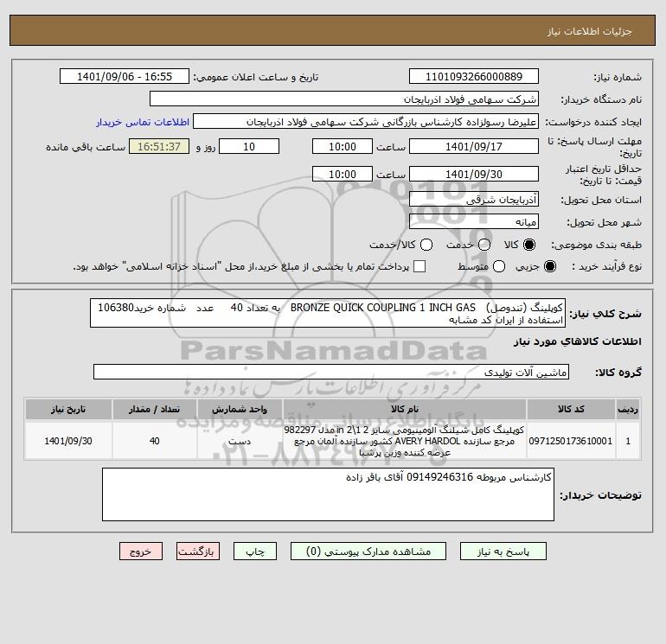Click the چاپ print button
This screenshot has height=644, width=666.
pyautogui.click(x=255, y=551)
